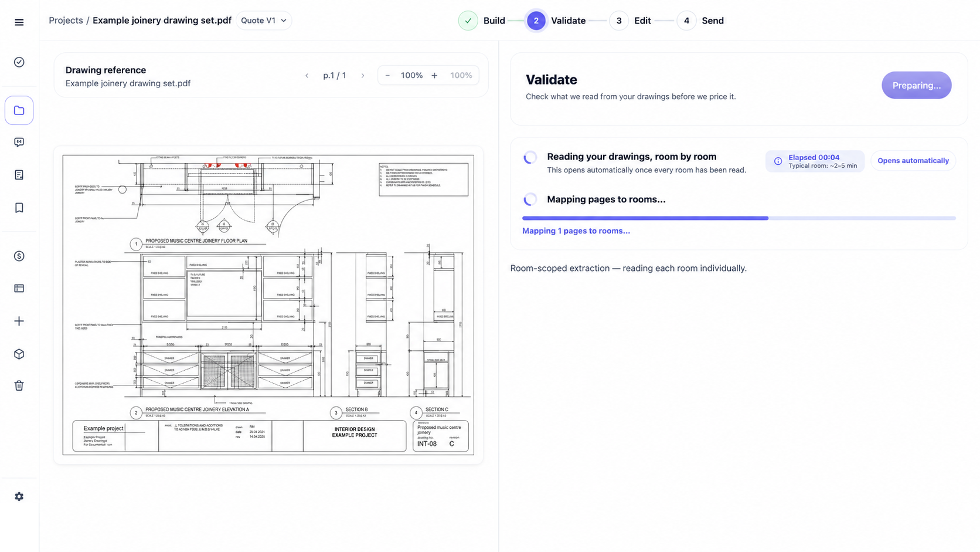The image size is (980, 552).
Task: Click the mapping progress bar
Action: [739, 218]
